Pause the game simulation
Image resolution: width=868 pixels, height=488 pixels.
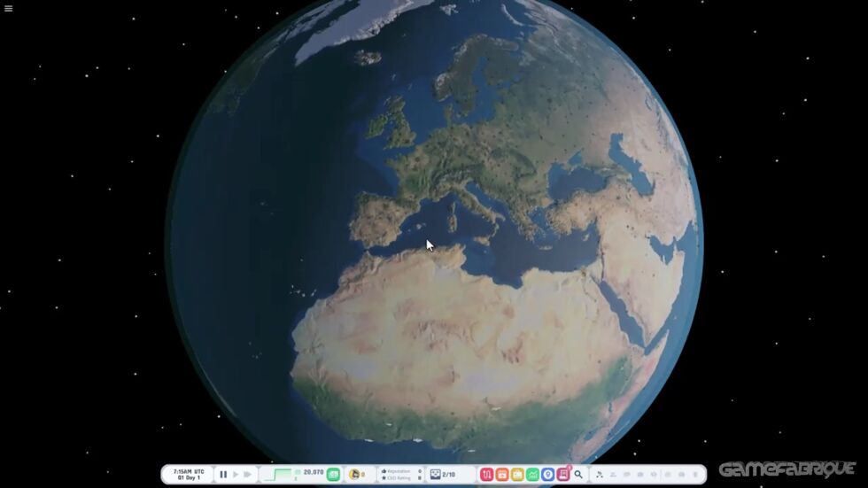coord(223,475)
